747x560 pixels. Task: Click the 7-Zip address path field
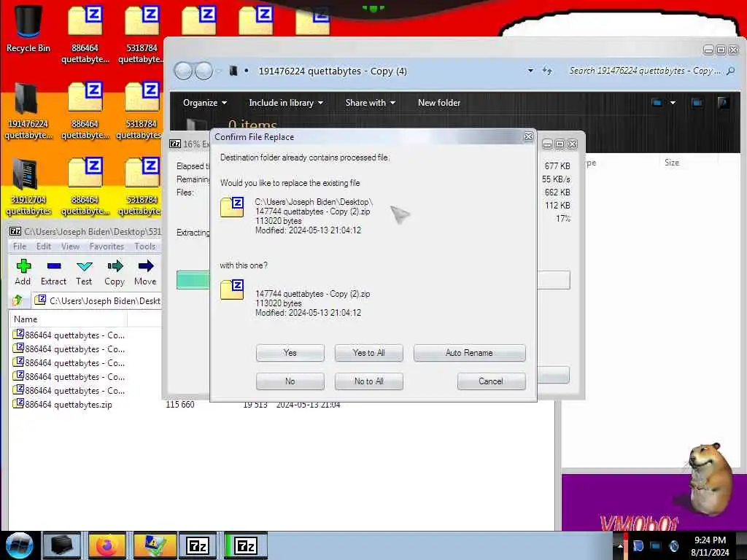pyautogui.click(x=98, y=300)
